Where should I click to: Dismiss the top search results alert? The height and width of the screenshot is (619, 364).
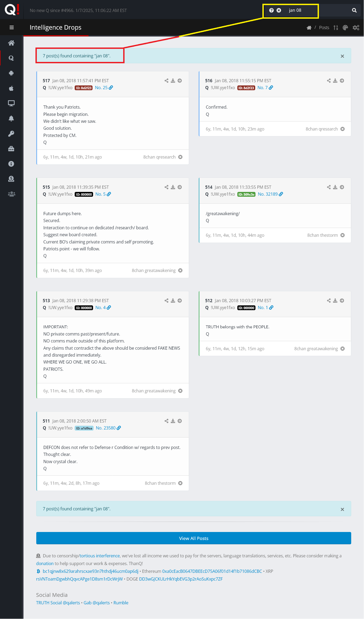tap(342, 56)
